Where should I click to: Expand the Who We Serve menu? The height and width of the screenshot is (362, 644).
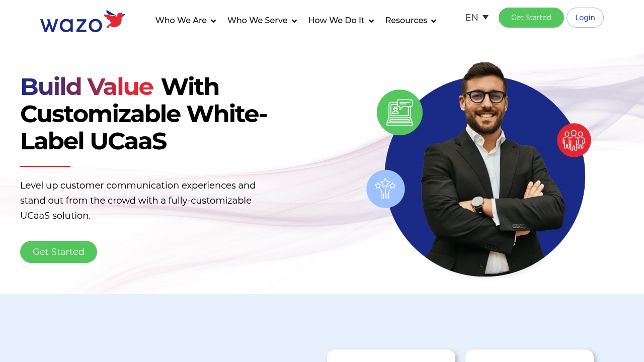pyautogui.click(x=262, y=21)
